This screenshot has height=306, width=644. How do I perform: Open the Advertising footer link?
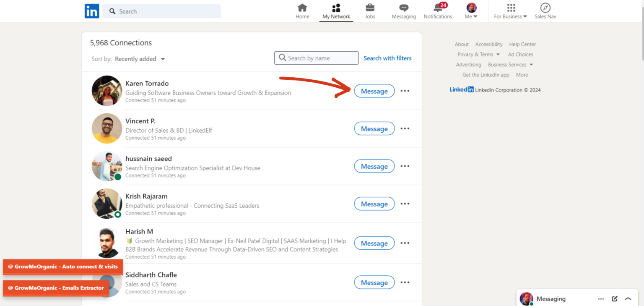pyautogui.click(x=469, y=65)
